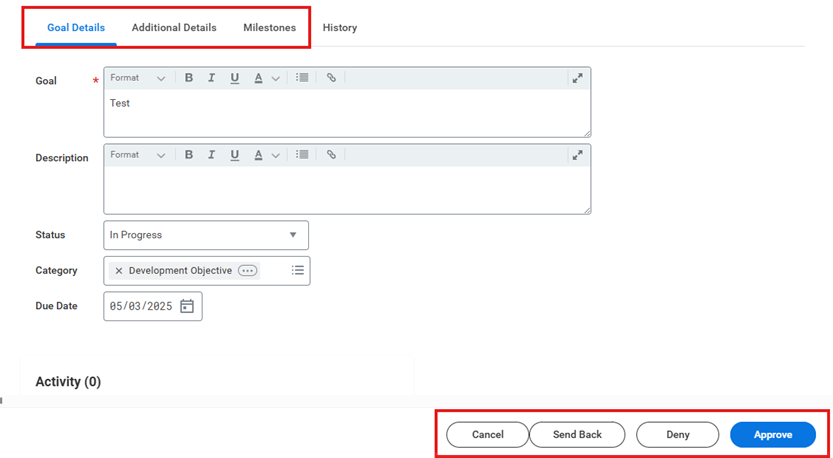Insert bulleted list in Goal editor
The height and width of the screenshot is (458, 833).
[x=302, y=78]
